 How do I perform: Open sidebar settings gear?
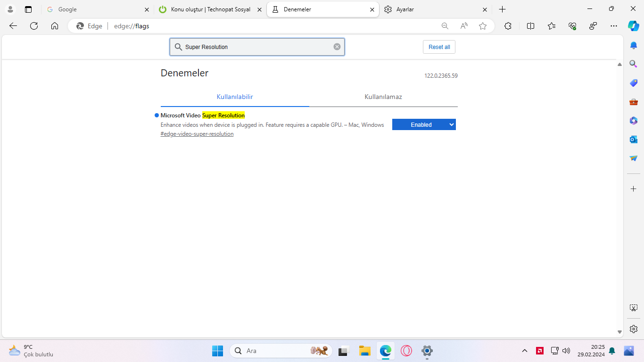[634, 329]
